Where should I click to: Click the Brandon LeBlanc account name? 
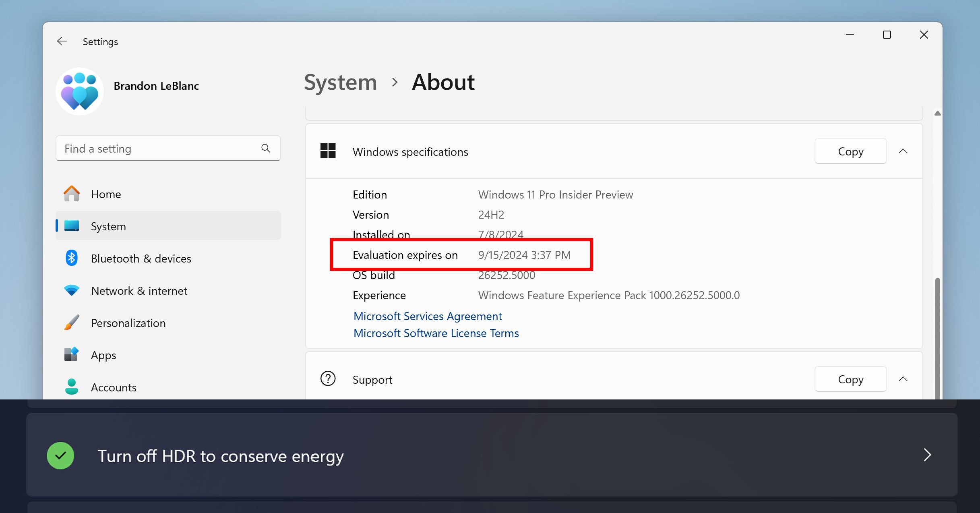tap(156, 86)
